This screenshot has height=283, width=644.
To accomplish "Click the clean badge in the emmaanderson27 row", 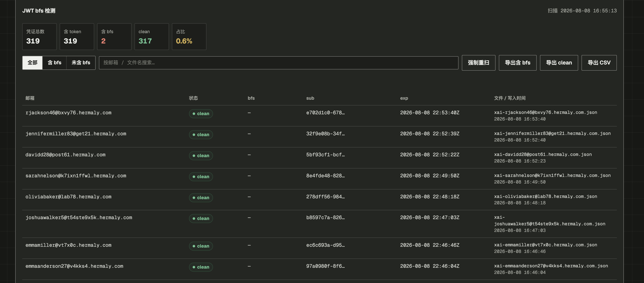I will 201,267.
